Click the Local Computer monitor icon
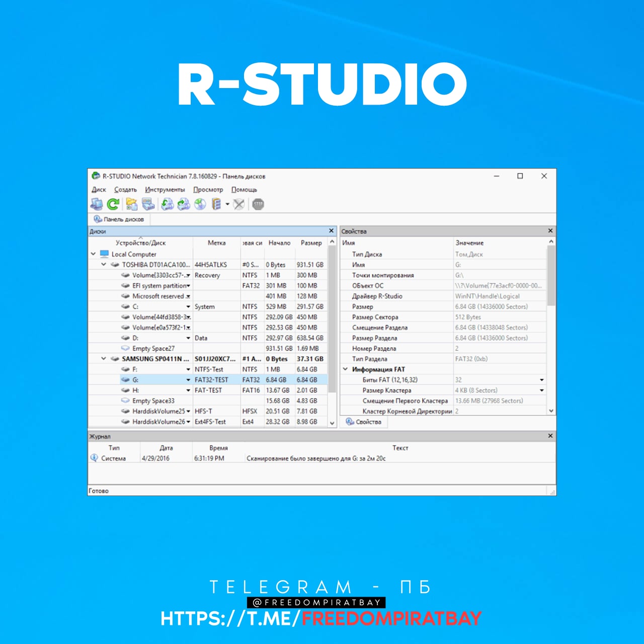 (x=104, y=254)
